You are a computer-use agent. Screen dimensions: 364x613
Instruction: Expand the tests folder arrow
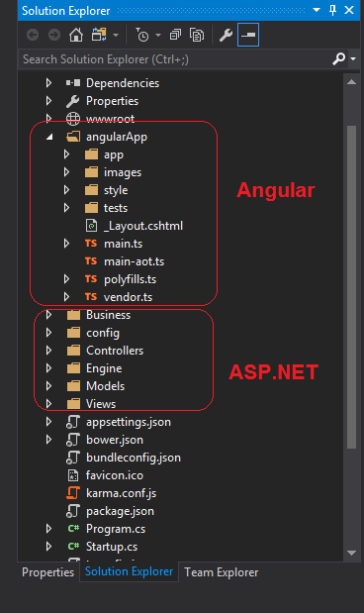tap(67, 208)
